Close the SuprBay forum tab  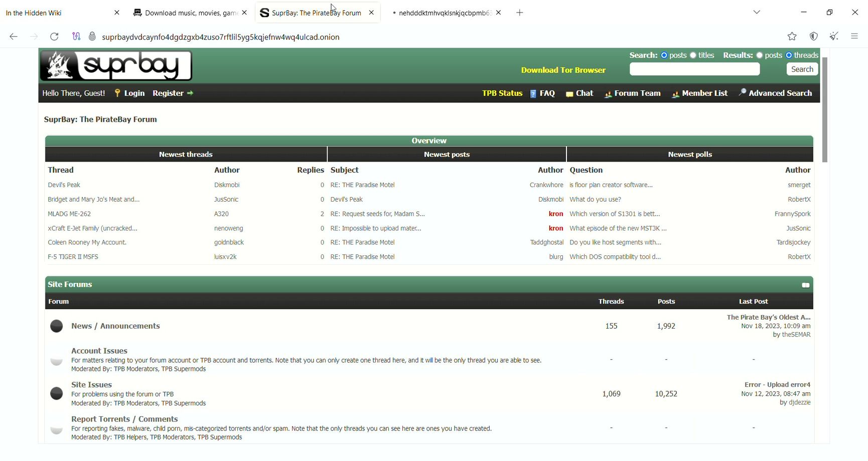371,13
